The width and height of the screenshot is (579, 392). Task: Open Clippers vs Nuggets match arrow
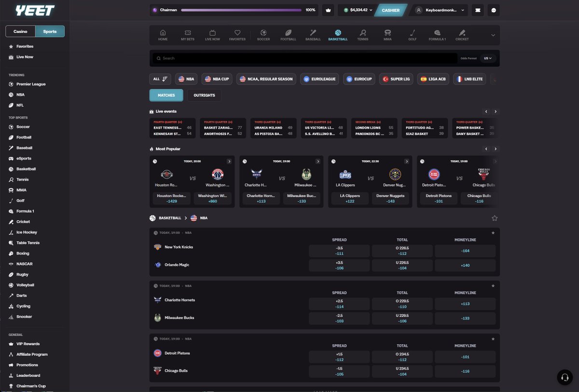click(406, 161)
